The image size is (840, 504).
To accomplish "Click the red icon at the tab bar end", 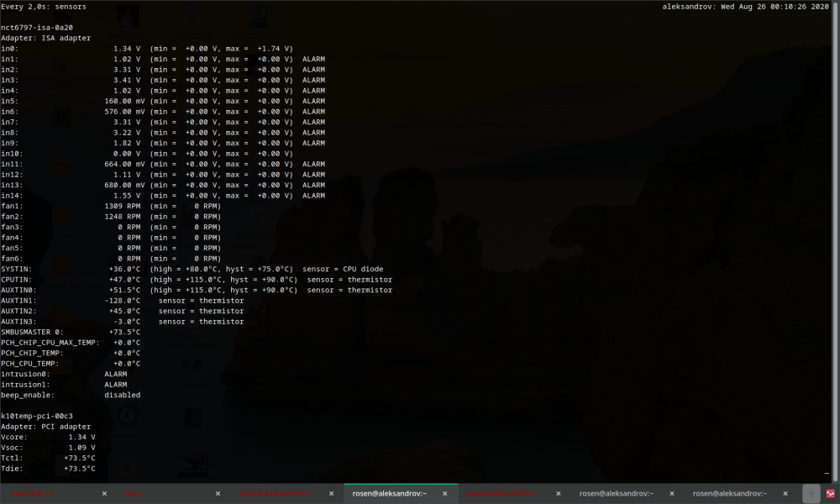I will coord(831,494).
